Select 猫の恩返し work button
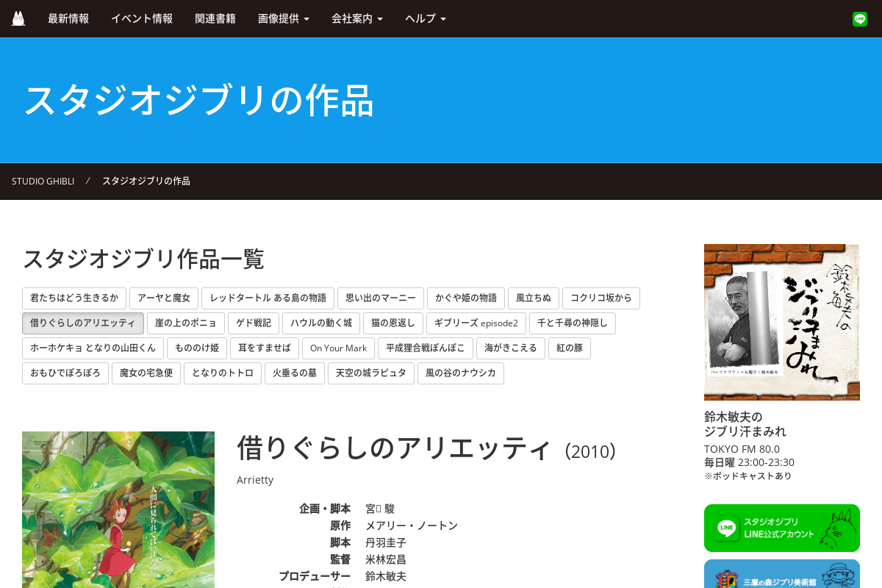 pos(393,323)
